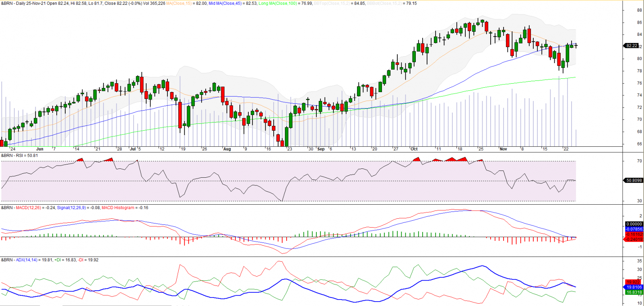
Task: Click the green +DI = 16.83 label
Action: tap(65, 260)
